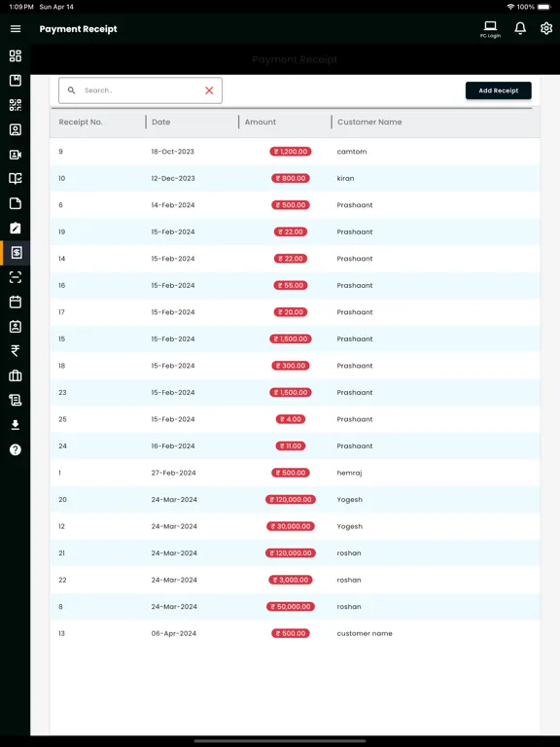Sort by Customer Name column header
This screenshot has height=747, width=560.
[x=369, y=122]
